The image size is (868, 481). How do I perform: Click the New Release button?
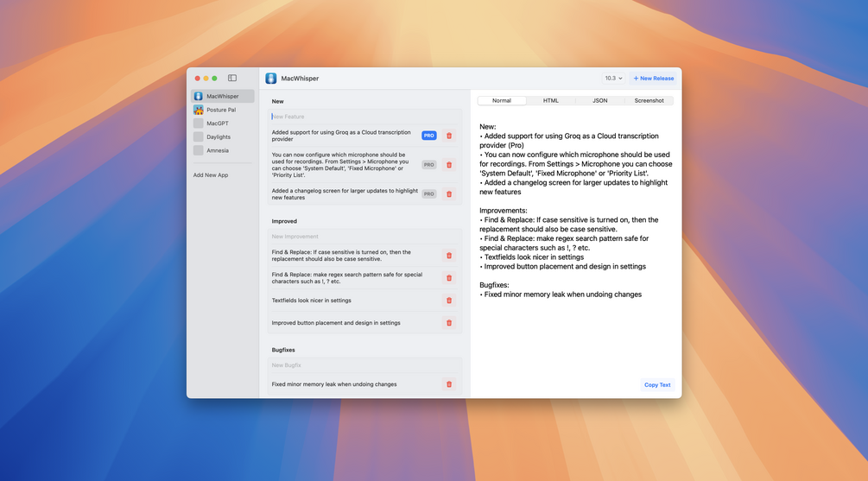coord(653,79)
